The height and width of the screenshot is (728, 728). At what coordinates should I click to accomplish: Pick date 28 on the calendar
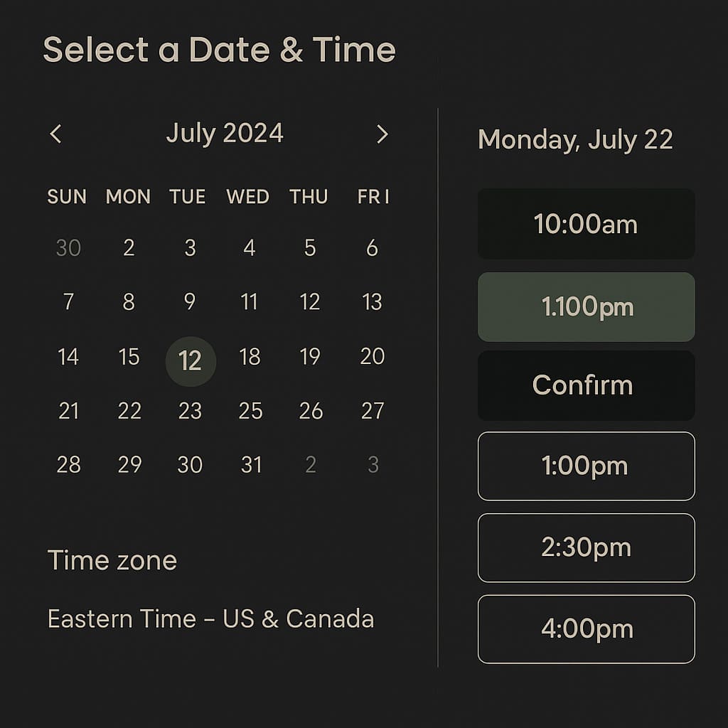click(x=68, y=465)
